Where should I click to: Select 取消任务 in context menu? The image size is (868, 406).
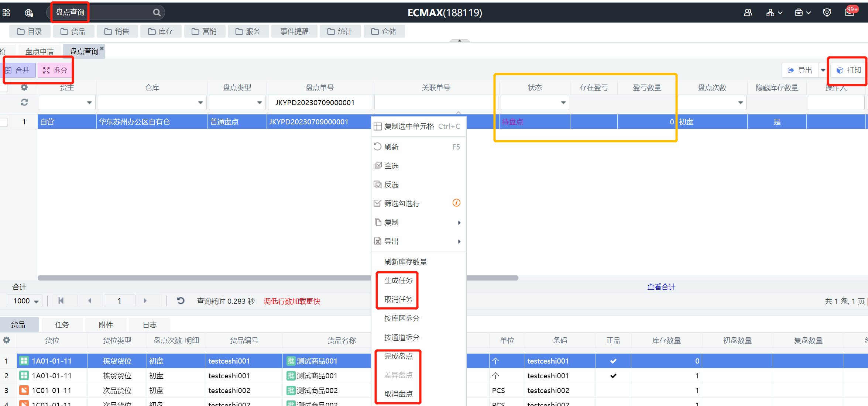click(398, 299)
